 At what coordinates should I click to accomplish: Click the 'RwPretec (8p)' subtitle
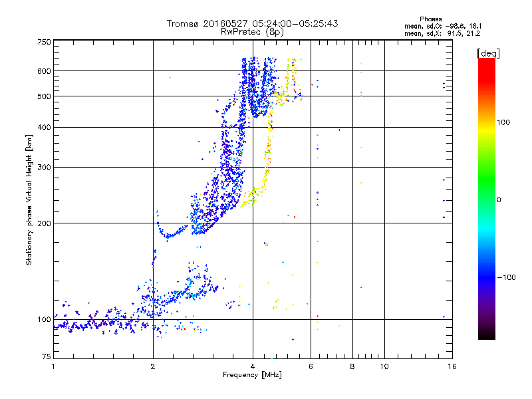[252, 32]
